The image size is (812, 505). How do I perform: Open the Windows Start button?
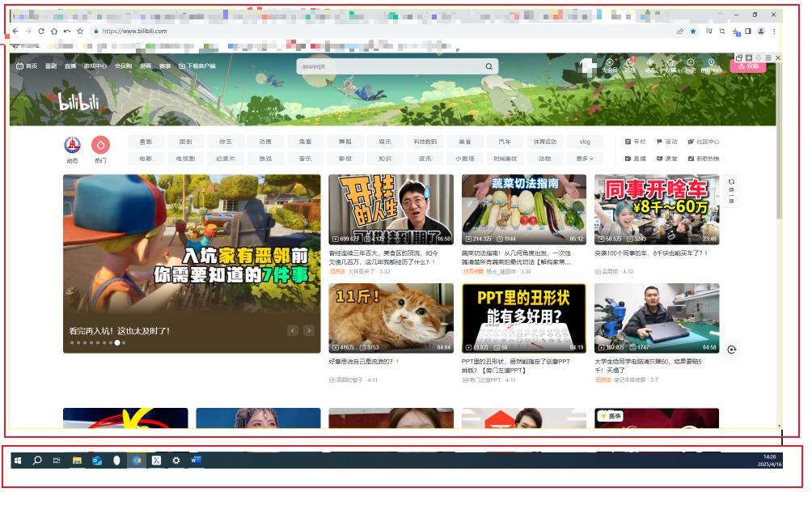point(18,460)
